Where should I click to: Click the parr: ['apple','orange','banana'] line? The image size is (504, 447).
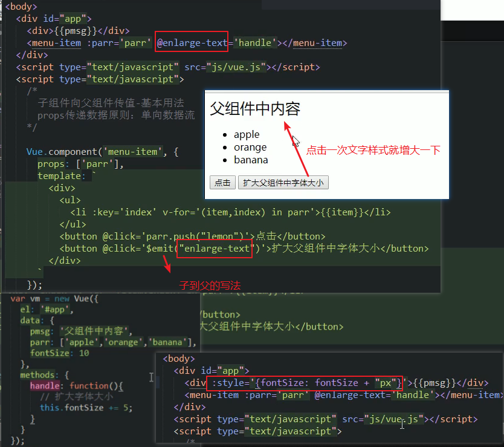point(113,342)
